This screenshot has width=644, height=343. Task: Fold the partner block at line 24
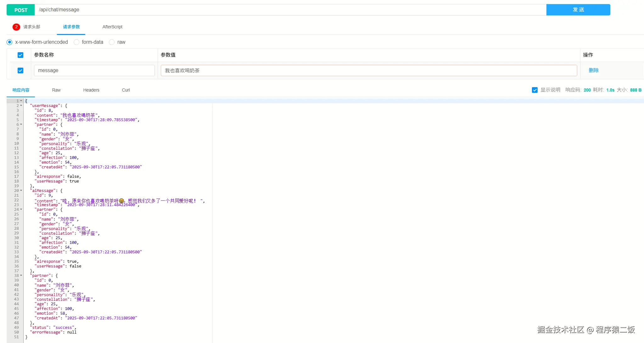tap(21, 210)
